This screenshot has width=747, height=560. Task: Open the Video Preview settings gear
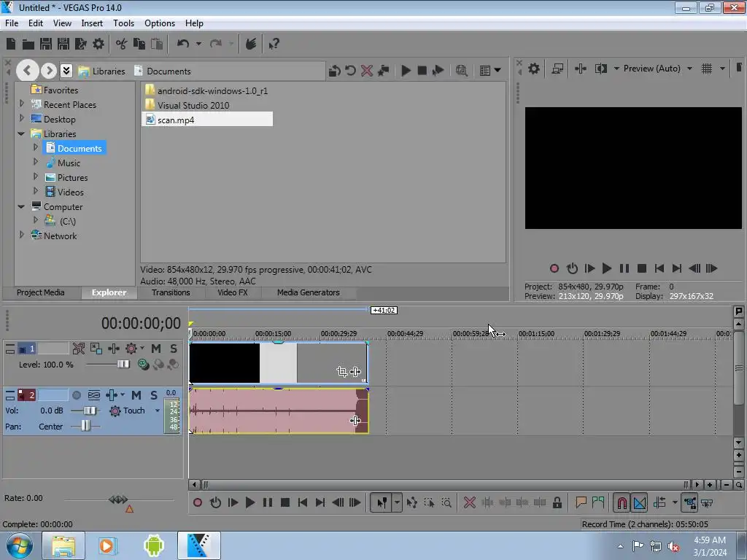click(534, 69)
